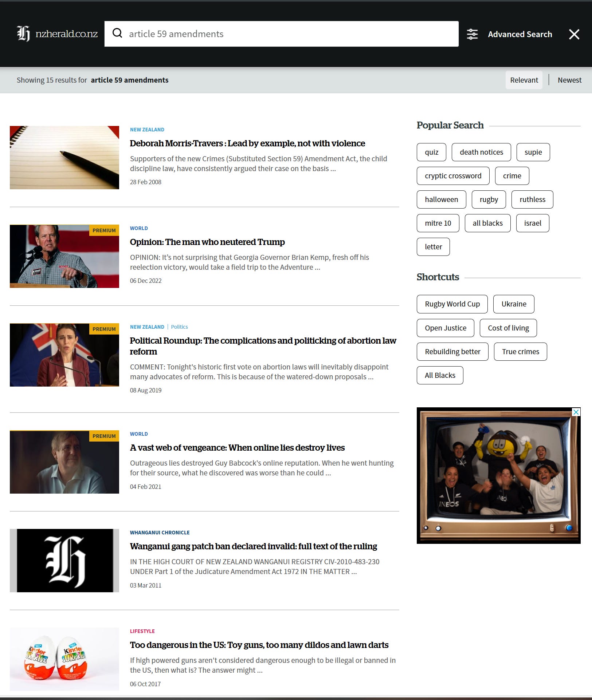Click the magnifying glass search icon
Viewport: 592px width, 700px height.
(x=117, y=33)
